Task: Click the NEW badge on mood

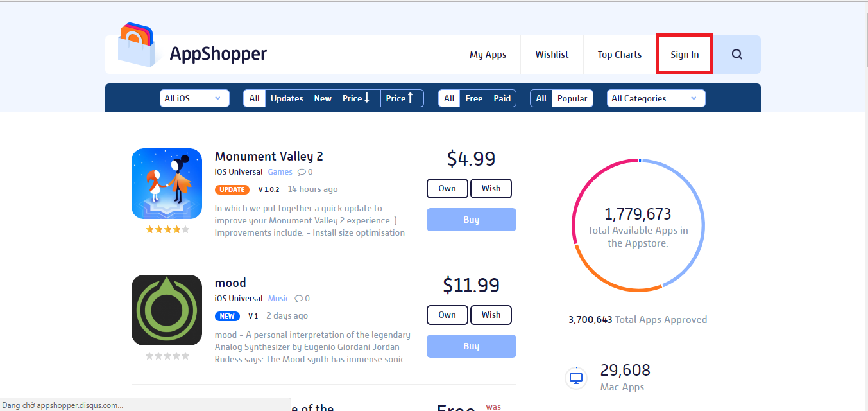Action: click(x=227, y=315)
